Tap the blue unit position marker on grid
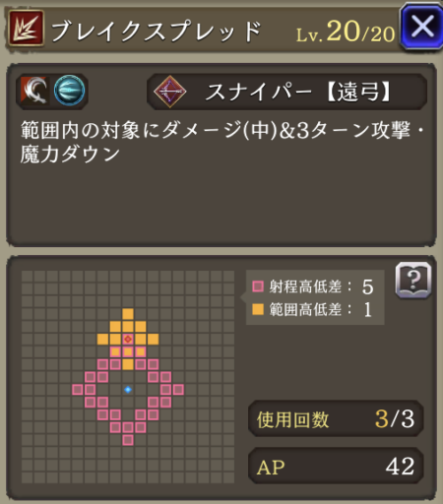 coord(128,390)
